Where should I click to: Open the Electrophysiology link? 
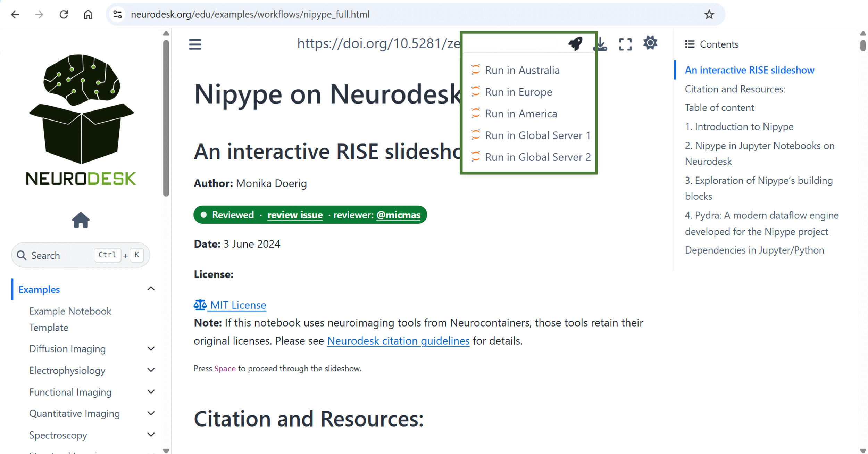click(x=67, y=371)
